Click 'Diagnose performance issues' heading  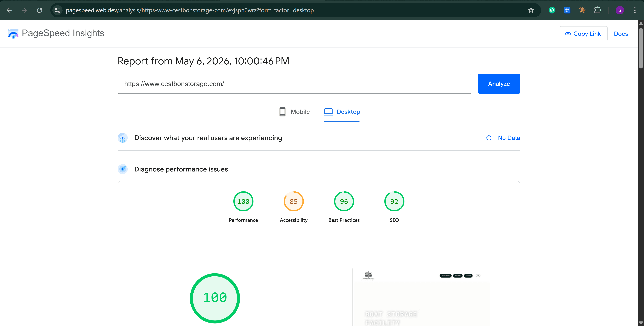181,169
